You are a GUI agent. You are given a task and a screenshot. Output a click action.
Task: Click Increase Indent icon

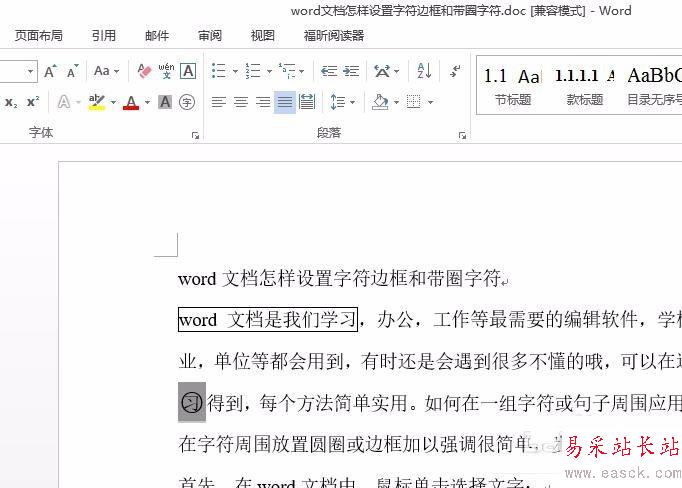(351, 70)
